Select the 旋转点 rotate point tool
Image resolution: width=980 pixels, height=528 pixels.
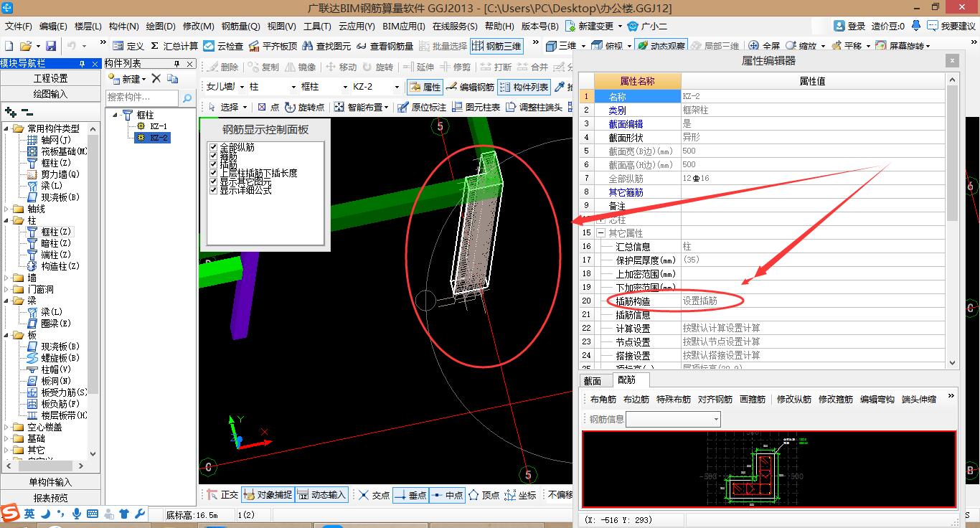[x=305, y=107]
